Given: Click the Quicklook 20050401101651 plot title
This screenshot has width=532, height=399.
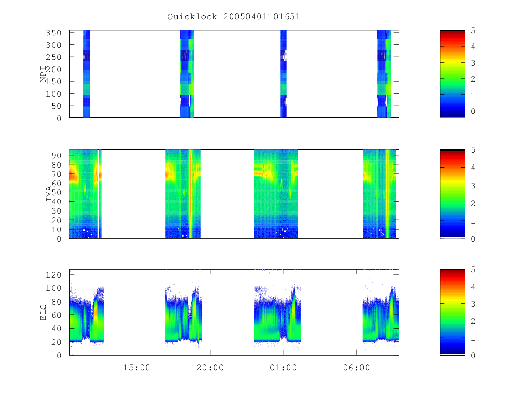Looking at the screenshot, I should pos(234,16).
